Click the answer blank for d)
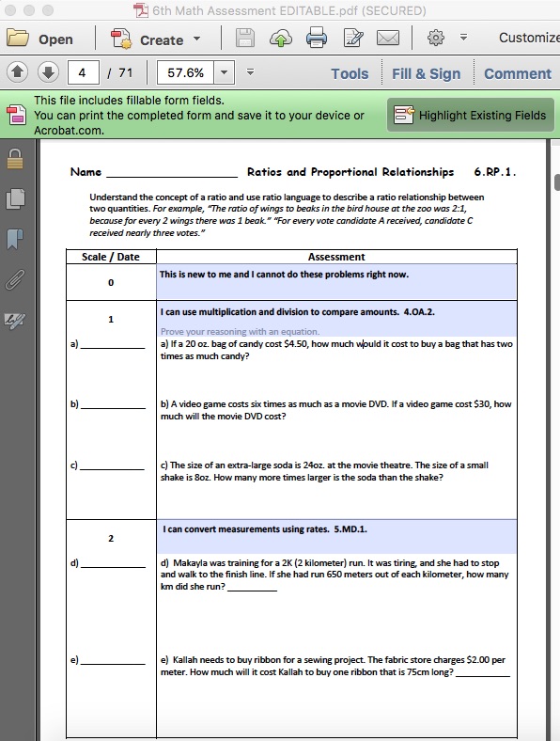The width and height of the screenshot is (560, 741). [113, 562]
